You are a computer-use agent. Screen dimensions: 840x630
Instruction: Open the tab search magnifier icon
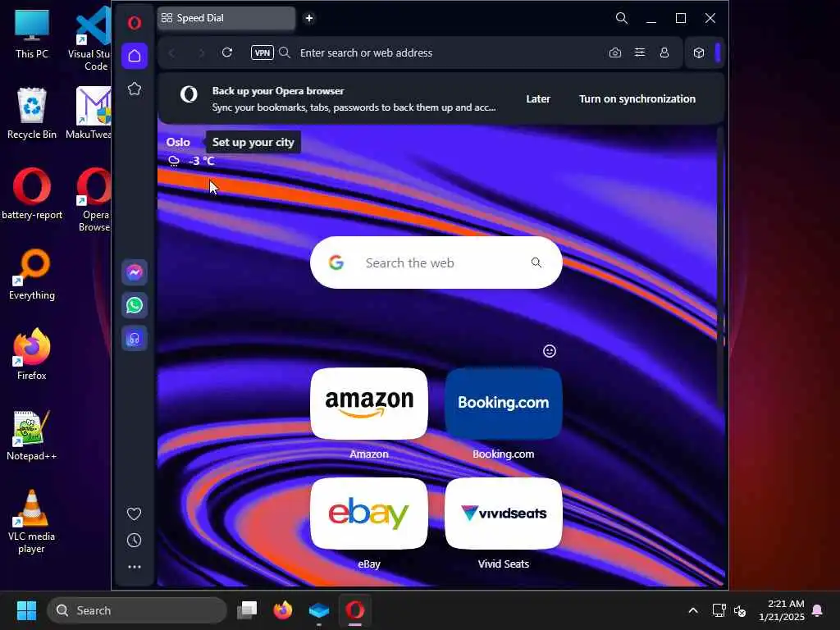pos(622,18)
